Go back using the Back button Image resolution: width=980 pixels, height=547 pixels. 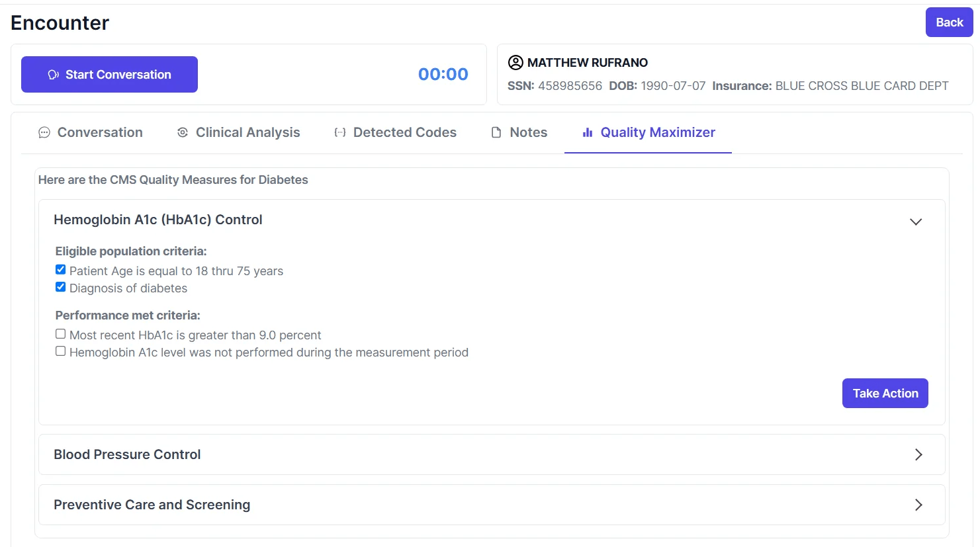[x=949, y=22]
